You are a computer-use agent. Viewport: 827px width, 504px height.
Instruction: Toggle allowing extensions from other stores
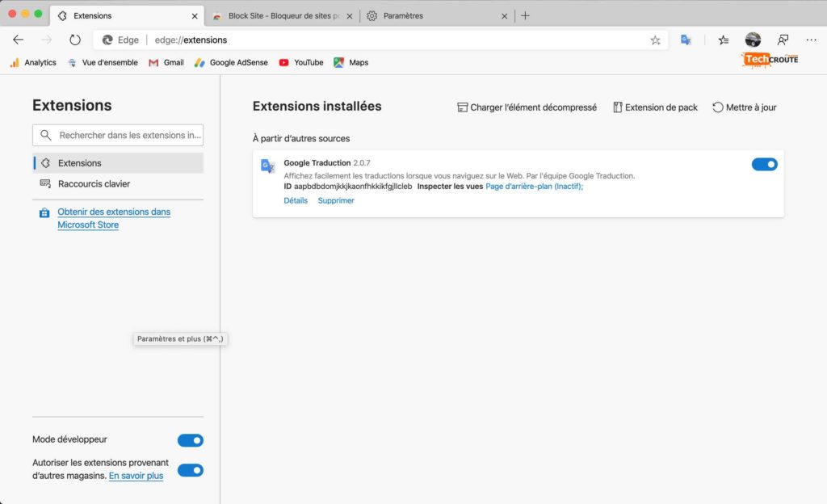pos(191,470)
